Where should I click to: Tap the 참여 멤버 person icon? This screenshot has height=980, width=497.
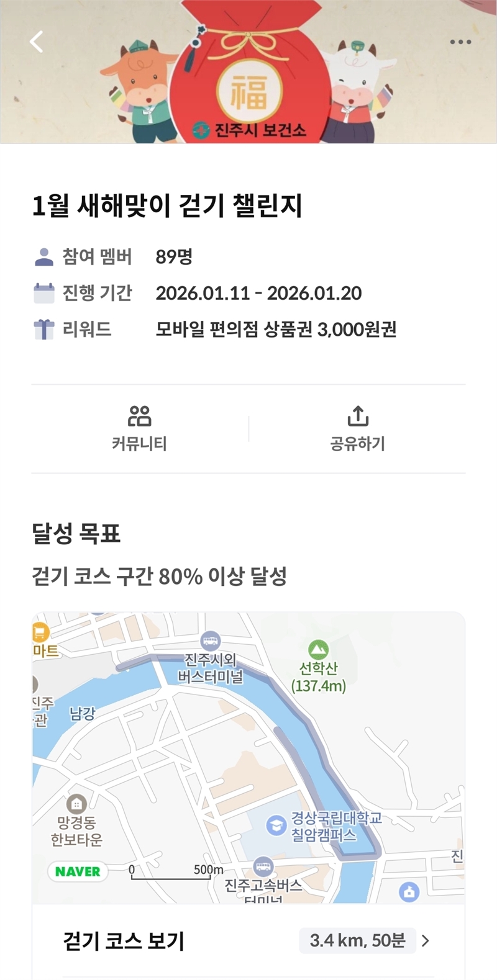(44, 257)
